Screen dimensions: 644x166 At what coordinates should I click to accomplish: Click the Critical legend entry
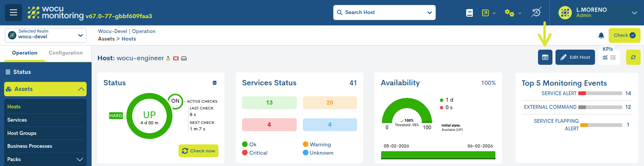coord(255,153)
